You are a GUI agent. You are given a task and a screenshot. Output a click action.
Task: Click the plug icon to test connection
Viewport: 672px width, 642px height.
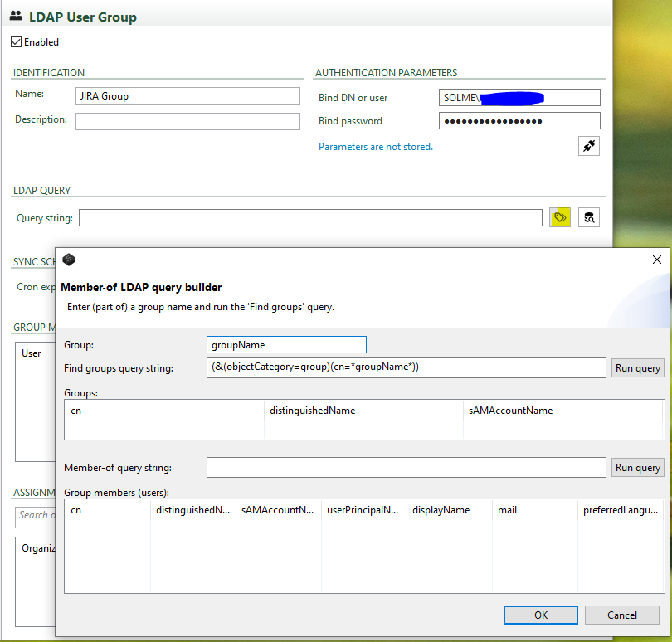coord(589,146)
